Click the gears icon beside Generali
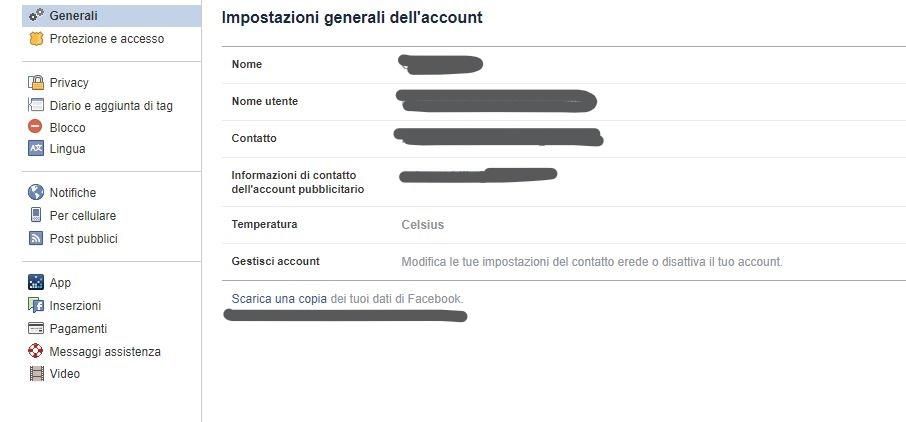Viewport: 906px width, 422px height. click(36, 16)
